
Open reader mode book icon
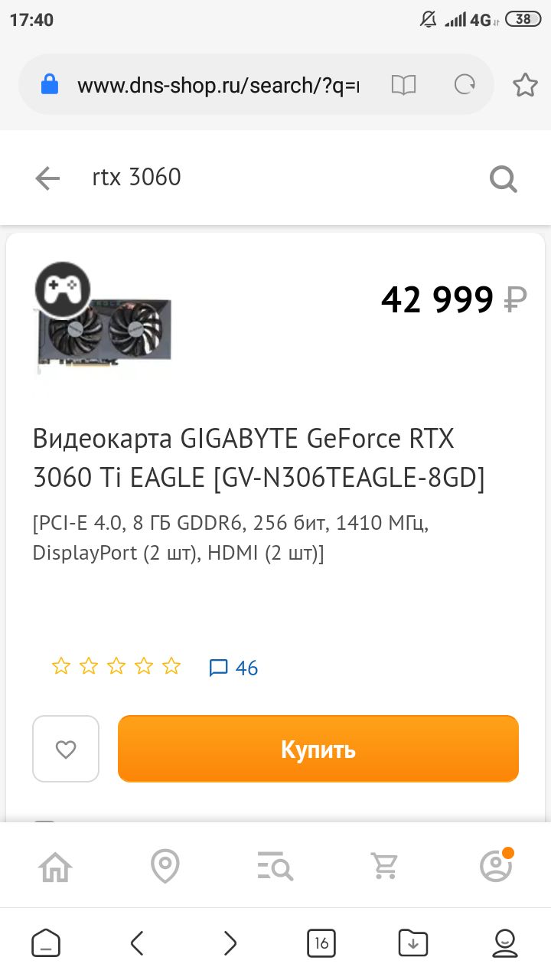[403, 85]
